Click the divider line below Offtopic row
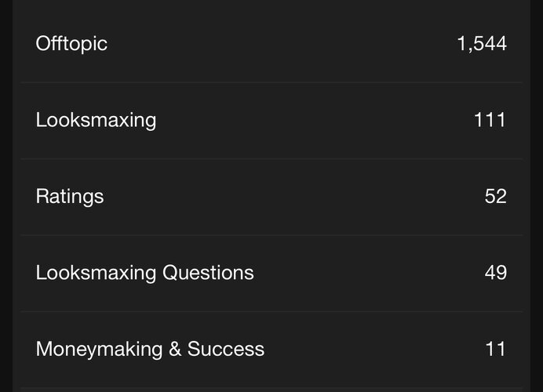This screenshot has width=543, height=392. (x=271, y=82)
